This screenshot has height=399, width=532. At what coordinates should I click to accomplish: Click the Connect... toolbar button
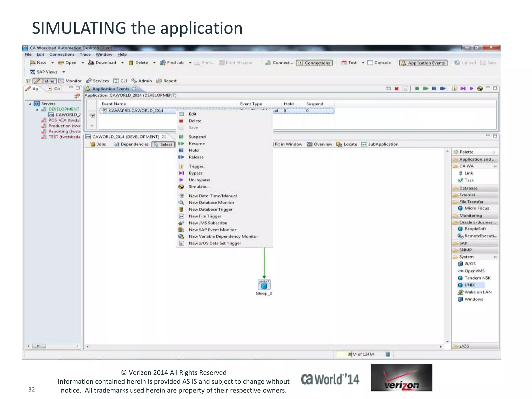pyautogui.click(x=279, y=63)
